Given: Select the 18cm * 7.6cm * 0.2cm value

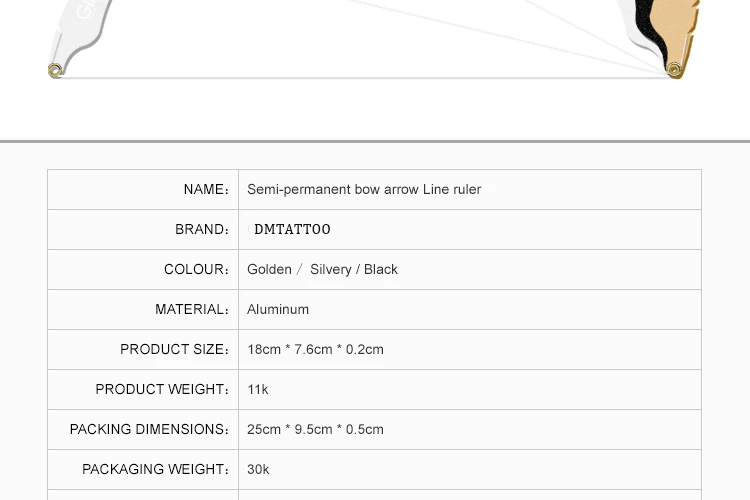Looking at the screenshot, I should point(315,349).
